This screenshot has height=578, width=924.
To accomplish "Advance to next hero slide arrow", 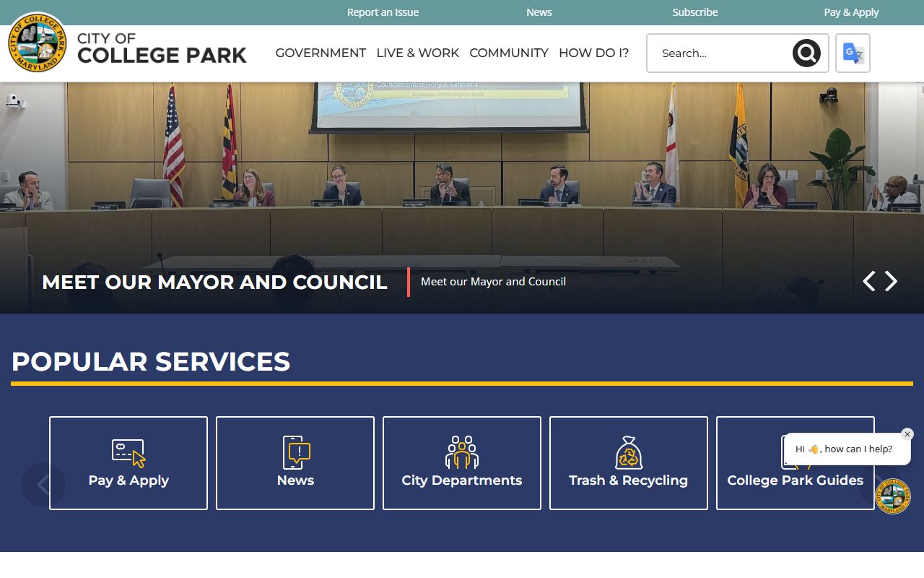I will (x=892, y=281).
